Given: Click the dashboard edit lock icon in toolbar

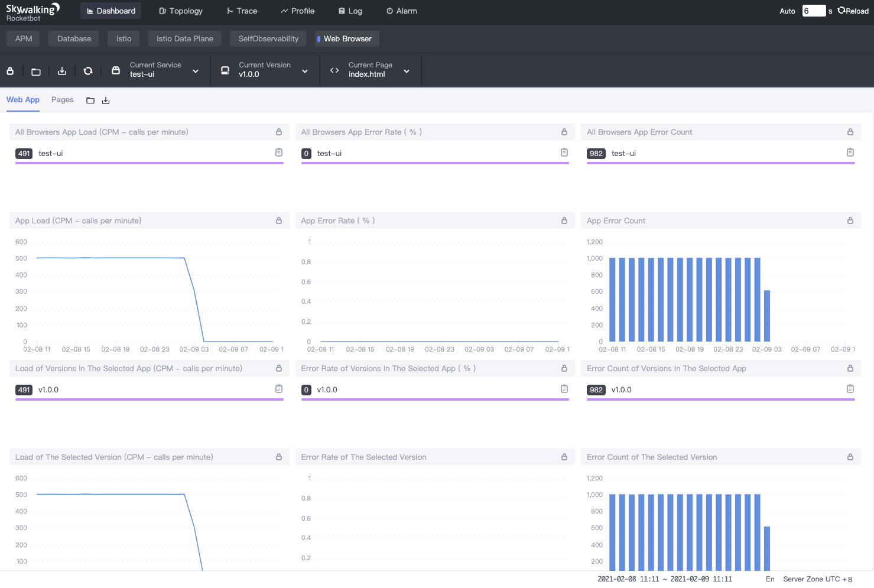Looking at the screenshot, I should [x=10, y=71].
